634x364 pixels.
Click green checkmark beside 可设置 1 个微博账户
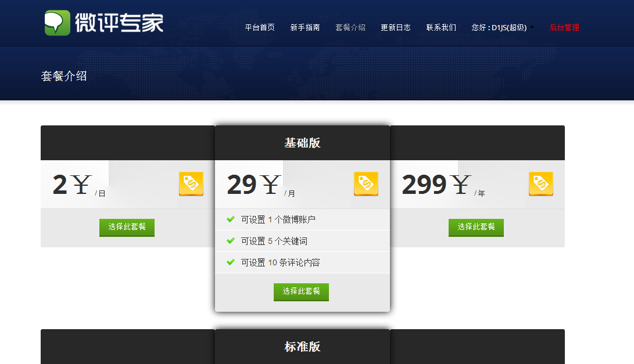click(231, 219)
